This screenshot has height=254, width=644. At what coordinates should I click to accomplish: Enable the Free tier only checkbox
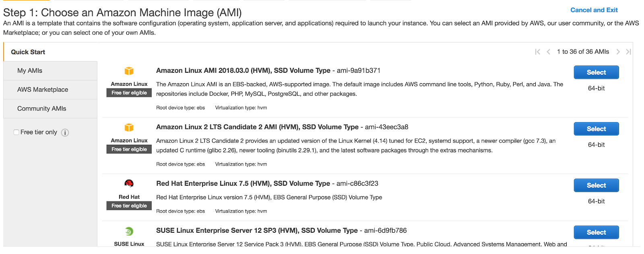pyautogui.click(x=16, y=132)
